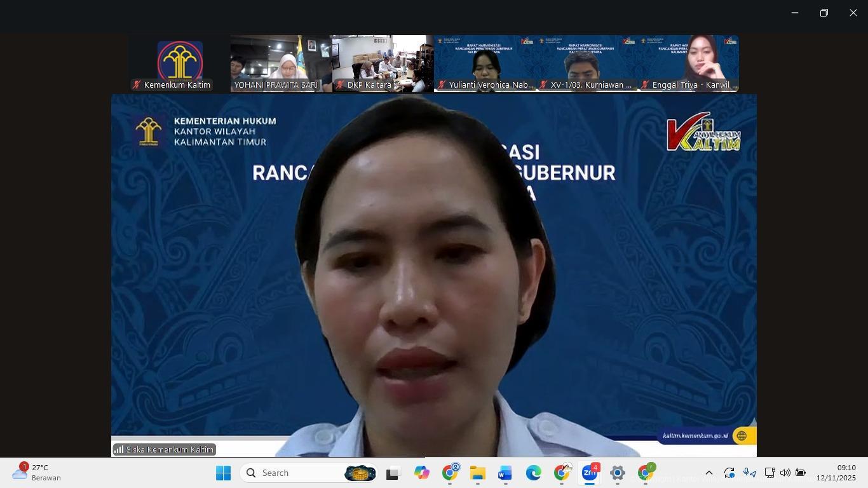This screenshot has height=488, width=868.
Task: Select the YOHANI PRAWITA SARI video tile
Action: (x=281, y=64)
